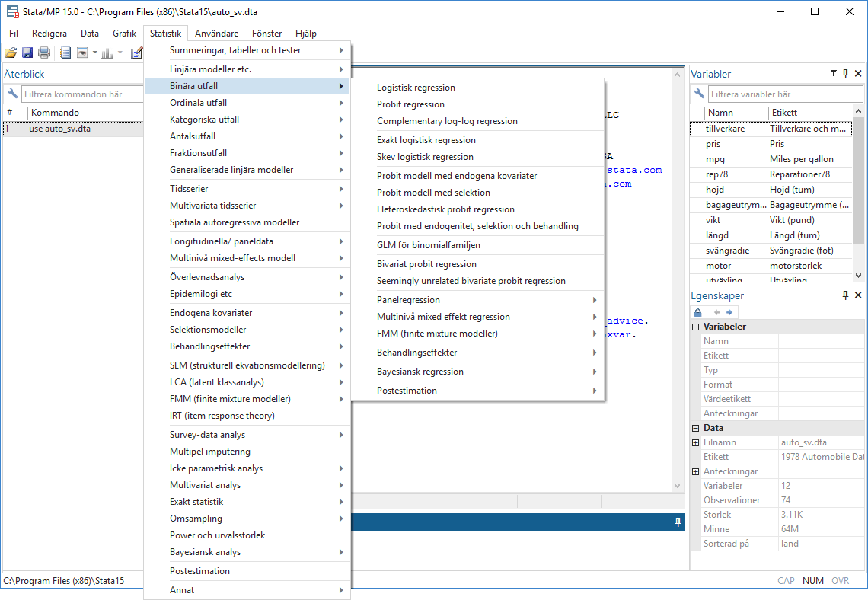Click the Kommando column header
The width and height of the screenshot is (868, 600).
85,113
